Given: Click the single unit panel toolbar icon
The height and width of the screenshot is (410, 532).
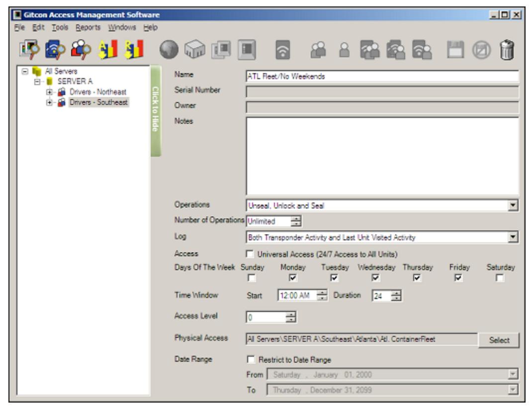Looking at the screenshot, I should tap(247, 50).
